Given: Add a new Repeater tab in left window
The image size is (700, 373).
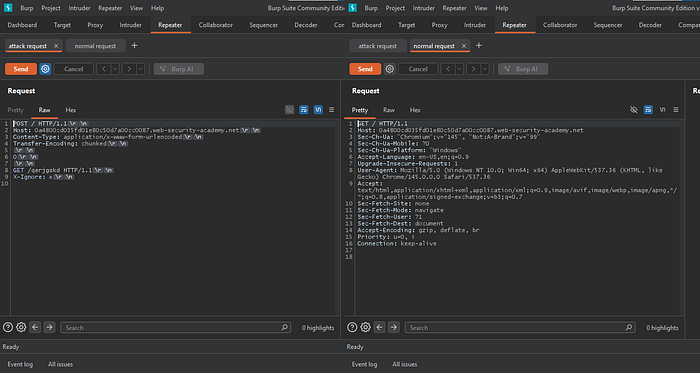Looking at the screenshot, I should (134, 46).
